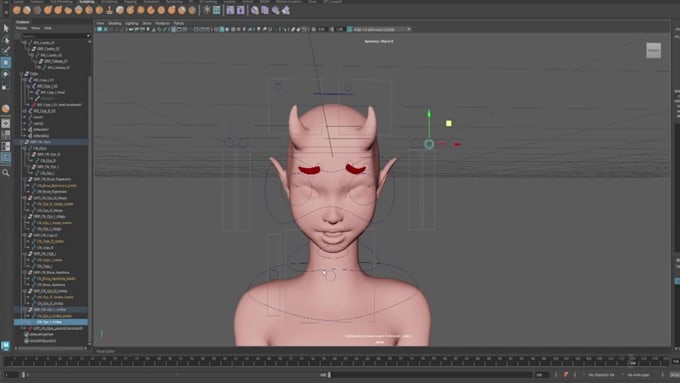Open the Outliner Display menu
Image resolution: width=680 pixels, height=383 pixels.
tap(21, 28)
